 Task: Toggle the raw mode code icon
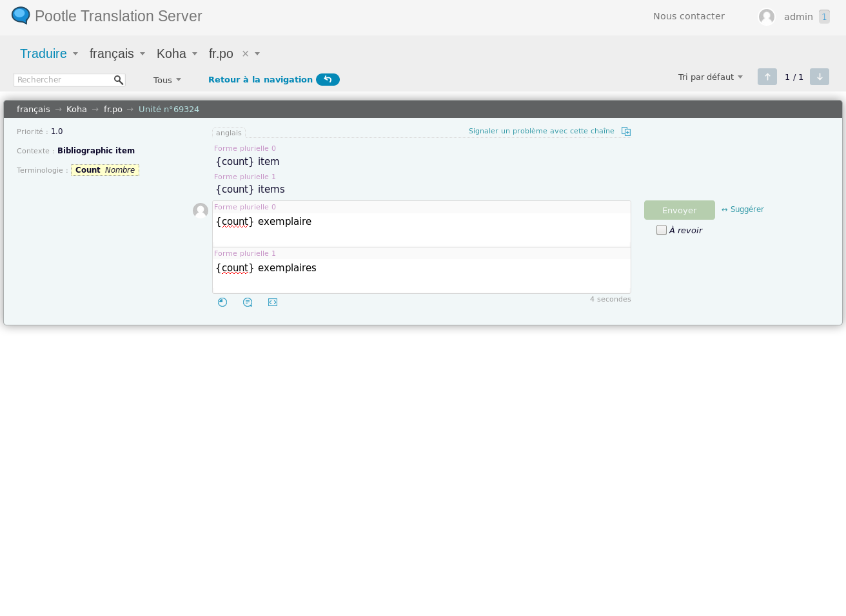click(x=273, y=302)
